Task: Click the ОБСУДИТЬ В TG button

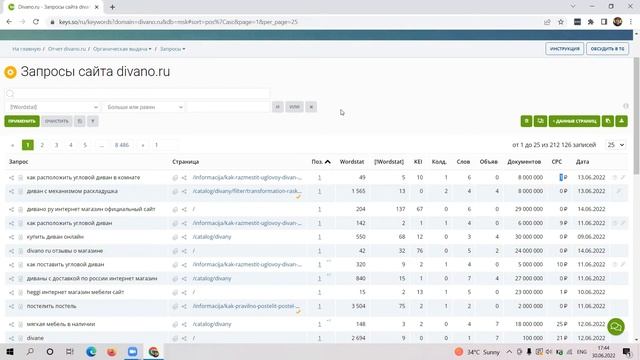Action: [x=607, y=49]
